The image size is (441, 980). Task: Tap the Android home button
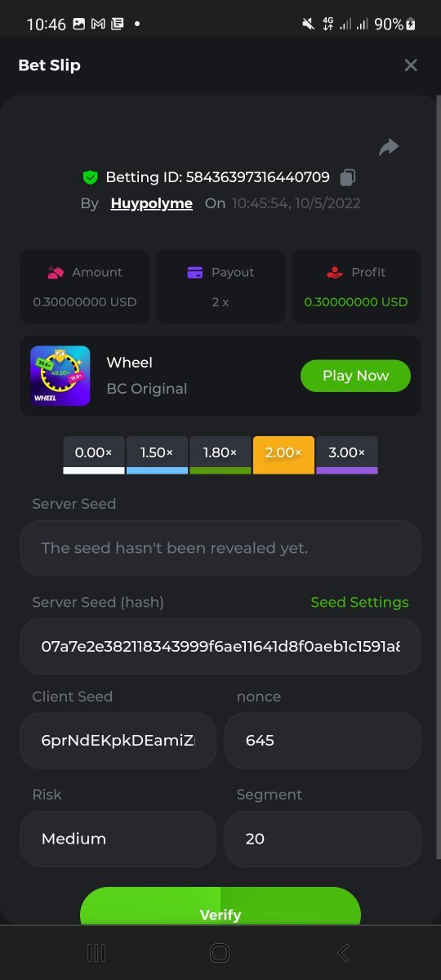point(220,952)
